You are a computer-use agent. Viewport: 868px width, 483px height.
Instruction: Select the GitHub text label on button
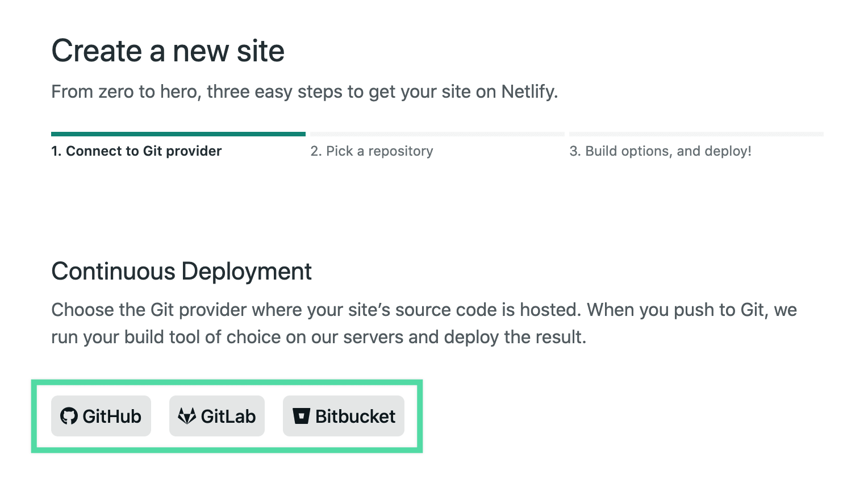point(112,417)
